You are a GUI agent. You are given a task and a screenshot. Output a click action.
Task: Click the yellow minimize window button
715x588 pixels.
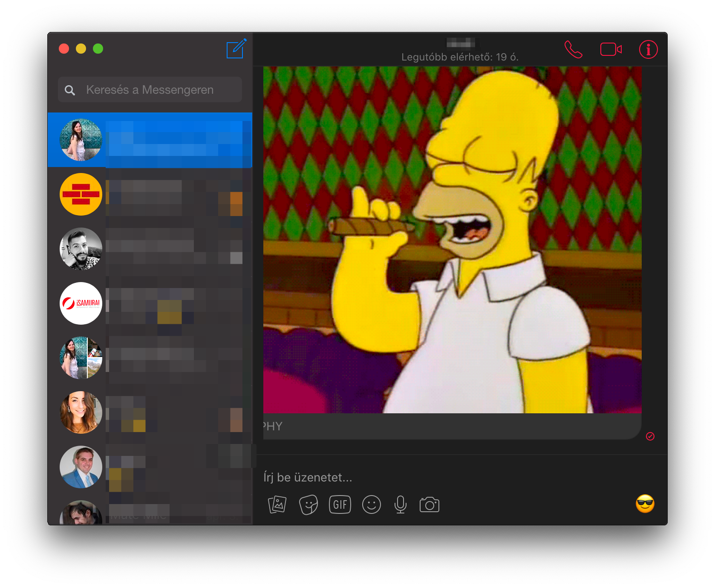pyautogui.click(x=81, y=49)
